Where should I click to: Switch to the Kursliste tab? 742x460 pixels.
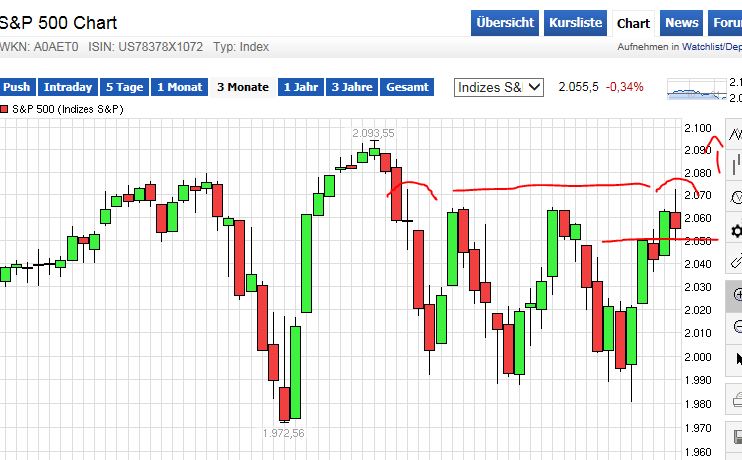tap(575, 23)
